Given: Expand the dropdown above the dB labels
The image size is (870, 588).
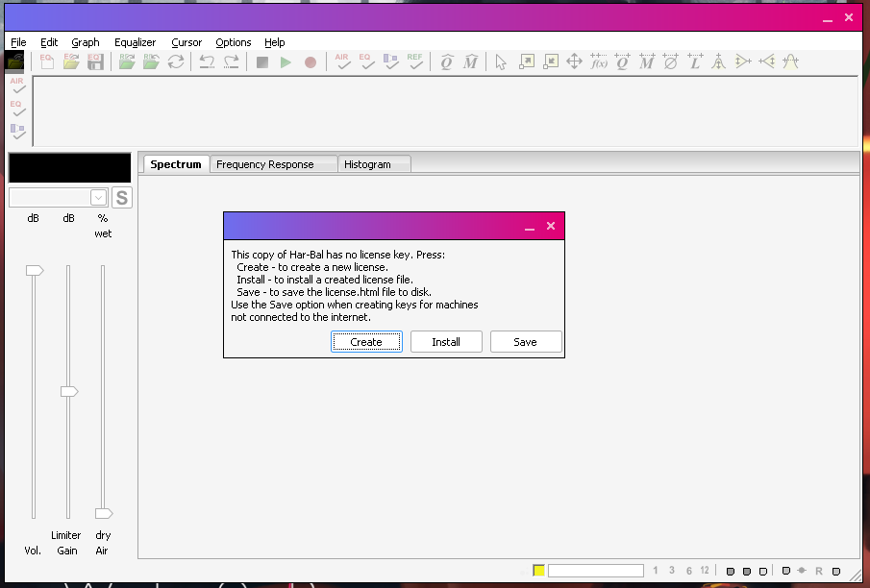Looking at the screenshot, I should click(98, 198).
